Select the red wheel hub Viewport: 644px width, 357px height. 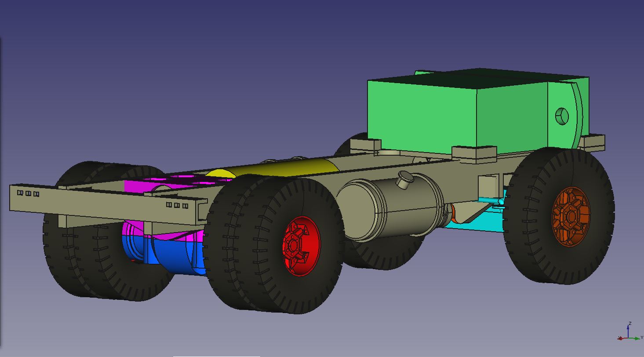[x=302, y=246]
